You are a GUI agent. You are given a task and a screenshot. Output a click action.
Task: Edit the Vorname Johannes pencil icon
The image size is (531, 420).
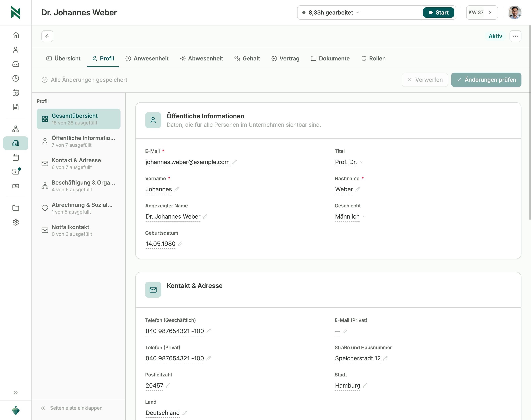click(177, 189)
